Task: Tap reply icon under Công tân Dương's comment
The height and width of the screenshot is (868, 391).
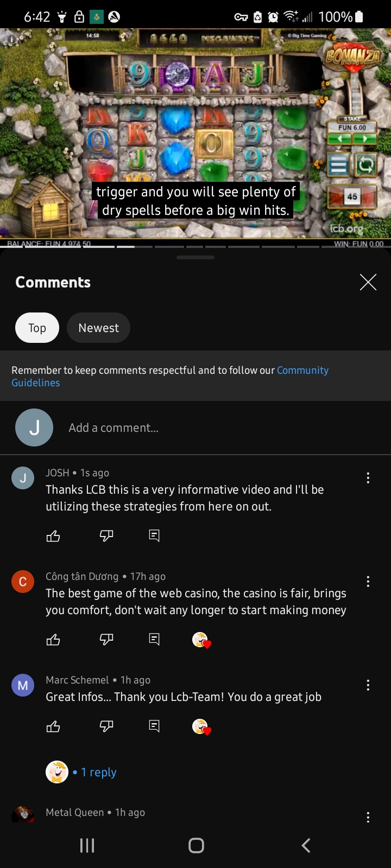Action: pyautogui.click(x=154, y=640)
